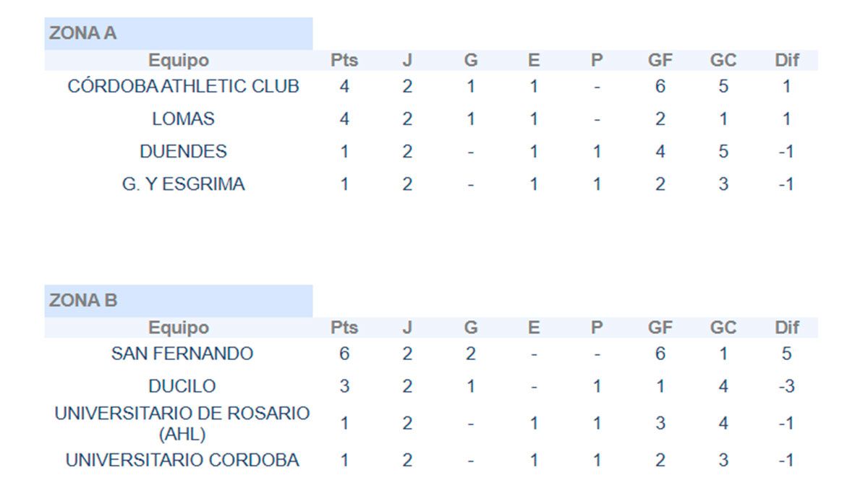This screenshot has width=868, height=488.
Task: Click the ZONA A section header
Action: 83,33
